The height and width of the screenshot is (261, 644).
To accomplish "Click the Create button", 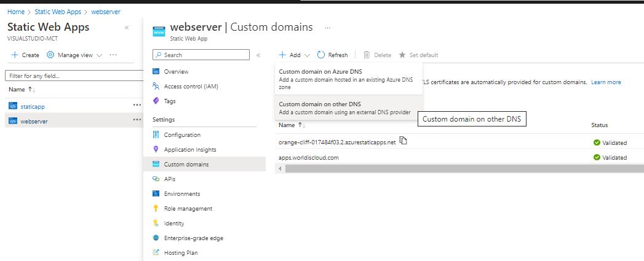I will coord(25,55).
